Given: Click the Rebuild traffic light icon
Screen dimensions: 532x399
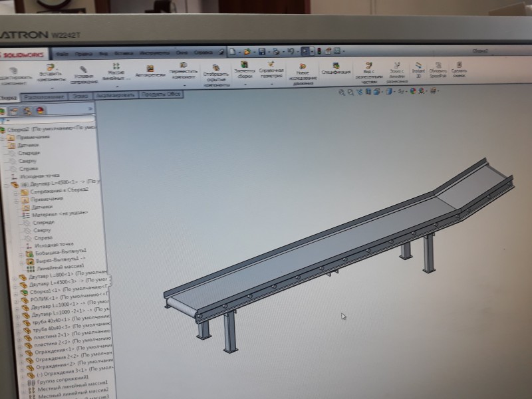Looking at the screenshot, I should tap(319, 51).
